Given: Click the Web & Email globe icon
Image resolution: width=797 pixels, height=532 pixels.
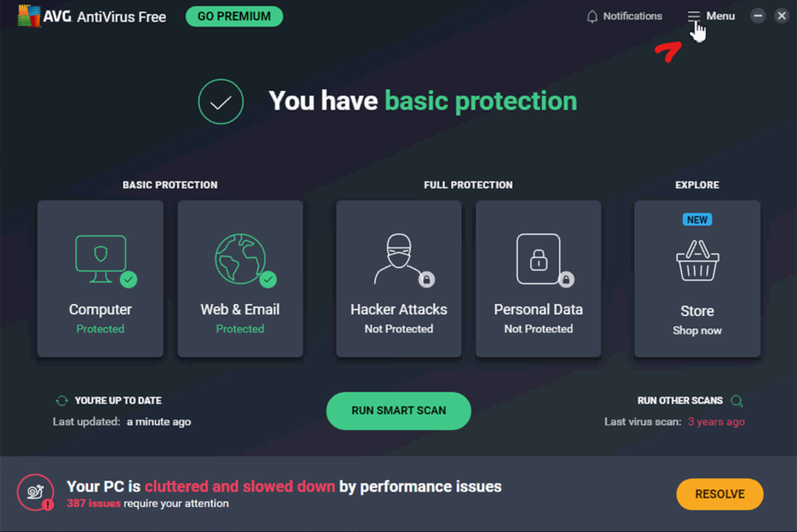Looking at the screenshot, I should [241, 259].
